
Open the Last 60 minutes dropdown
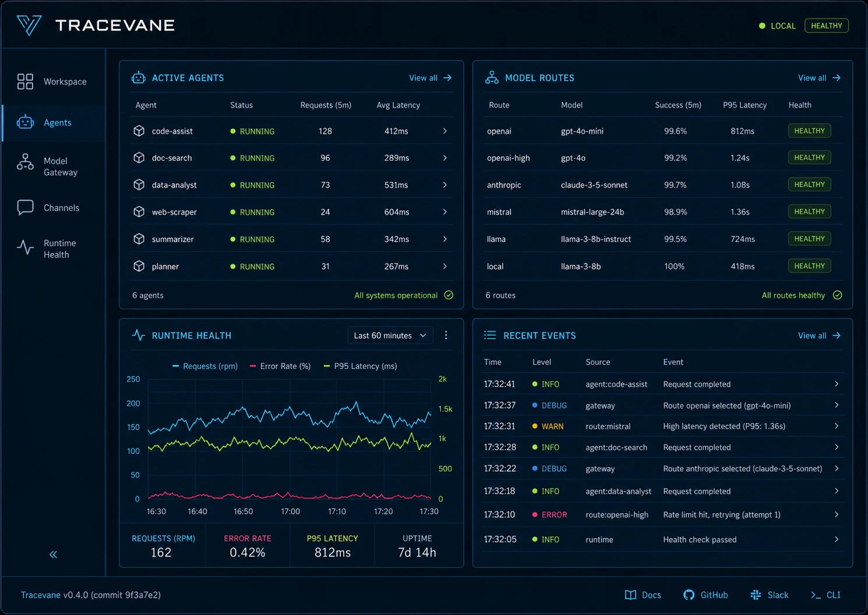[390, 335]
